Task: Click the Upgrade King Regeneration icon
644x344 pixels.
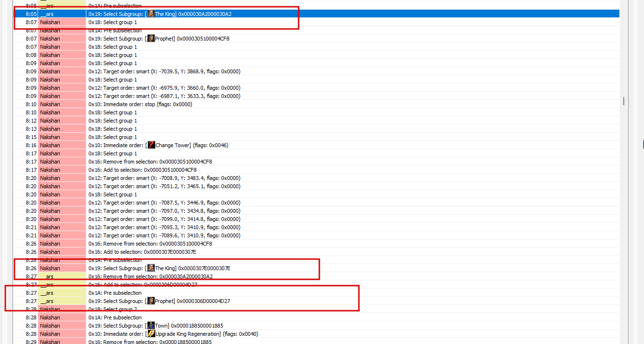Action: tap(151, 334)
